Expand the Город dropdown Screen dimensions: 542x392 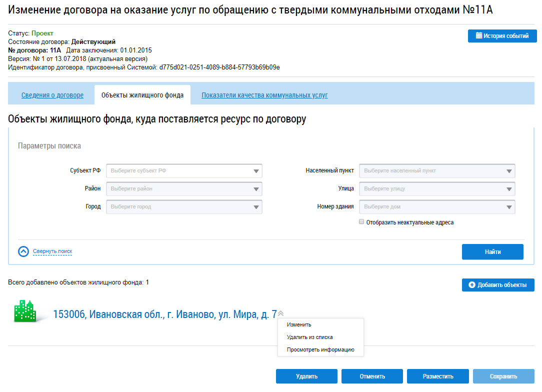click(183, 207)
